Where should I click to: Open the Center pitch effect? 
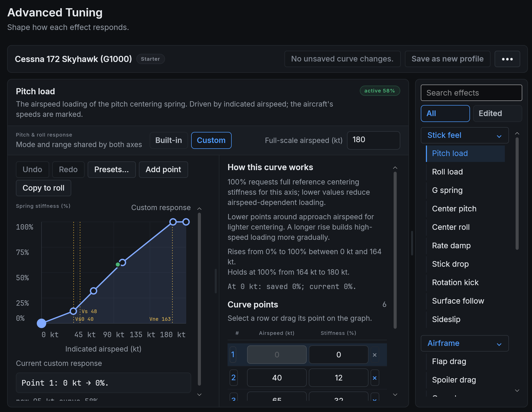[x=465, y=209]
